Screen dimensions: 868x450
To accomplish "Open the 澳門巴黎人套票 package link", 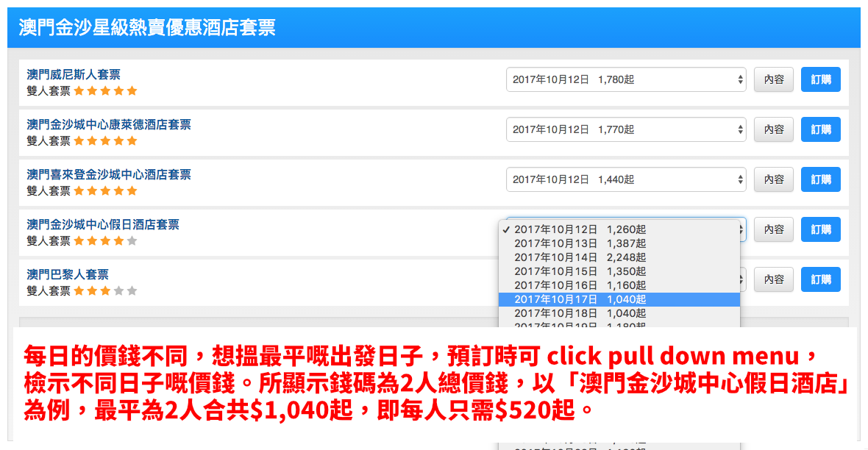I will click(x=68, y=274).
